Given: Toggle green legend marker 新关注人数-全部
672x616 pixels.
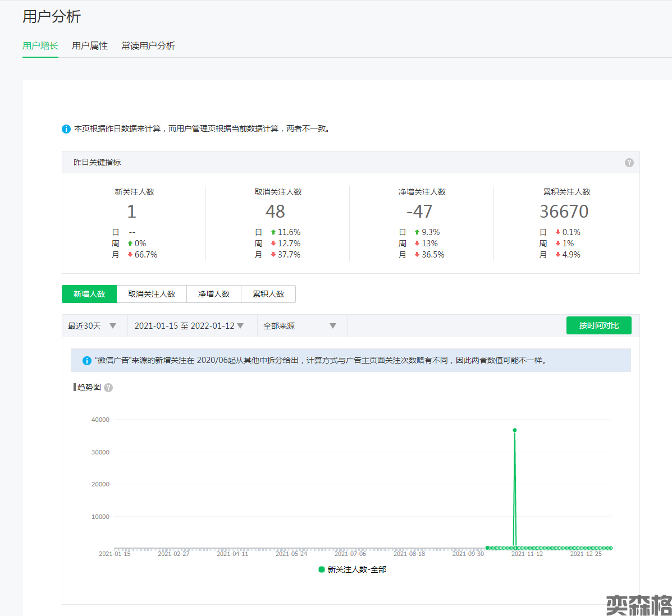Looking at the screenshot, I should click(322, 569).
